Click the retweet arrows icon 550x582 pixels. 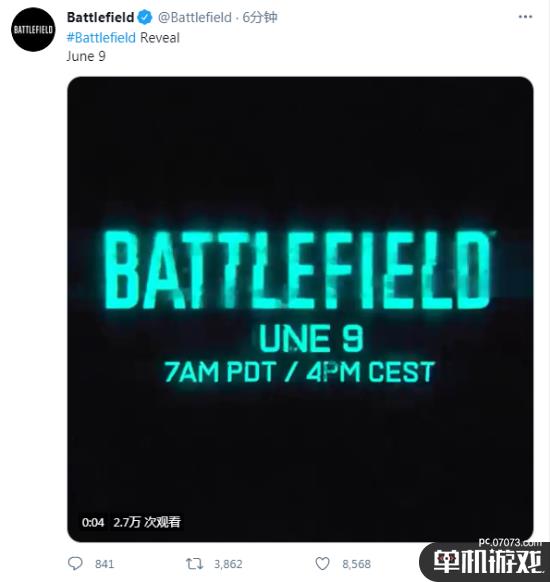(194, 564)
